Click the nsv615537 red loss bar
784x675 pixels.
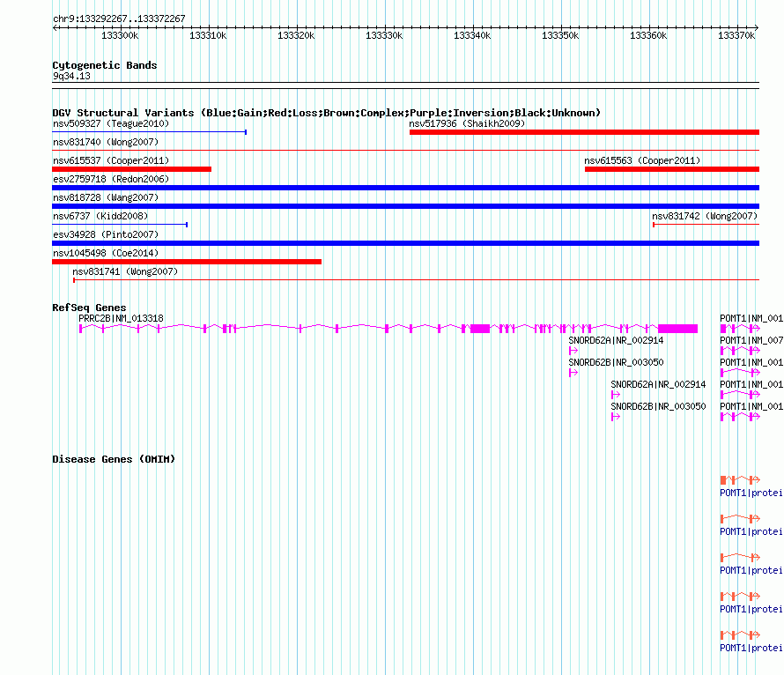coord(131,169)
